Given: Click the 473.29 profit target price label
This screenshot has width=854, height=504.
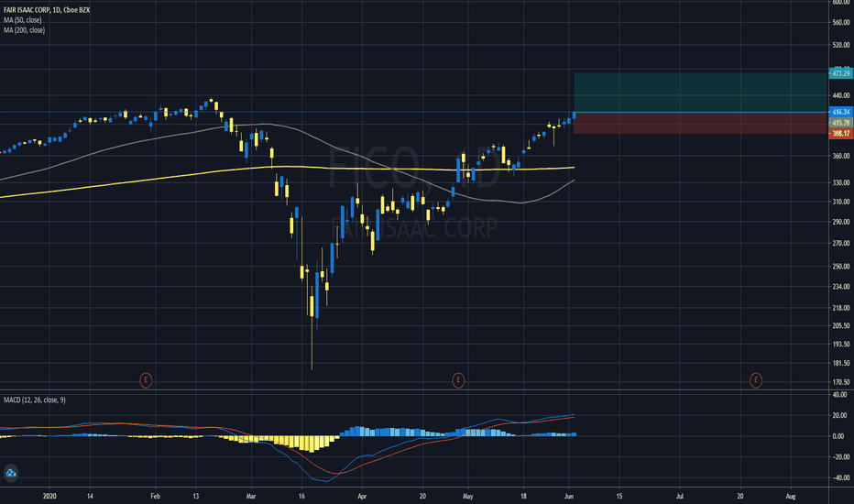Looking at the screenshot, I should pos(841,73).
